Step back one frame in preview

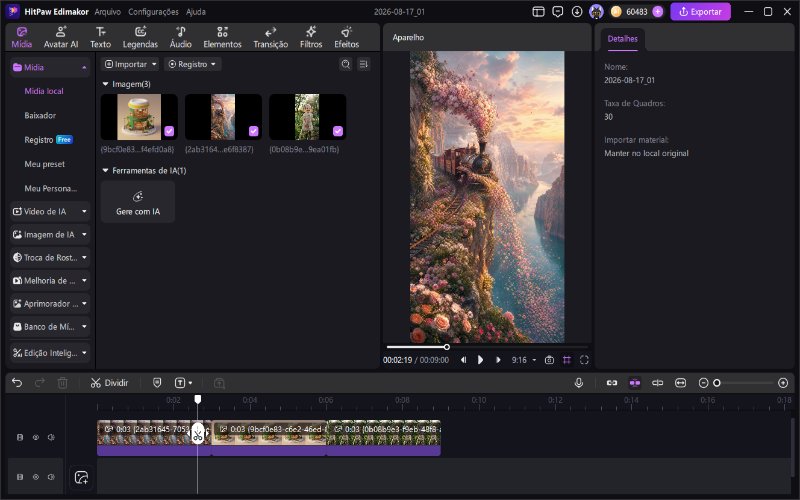point(463,360)
